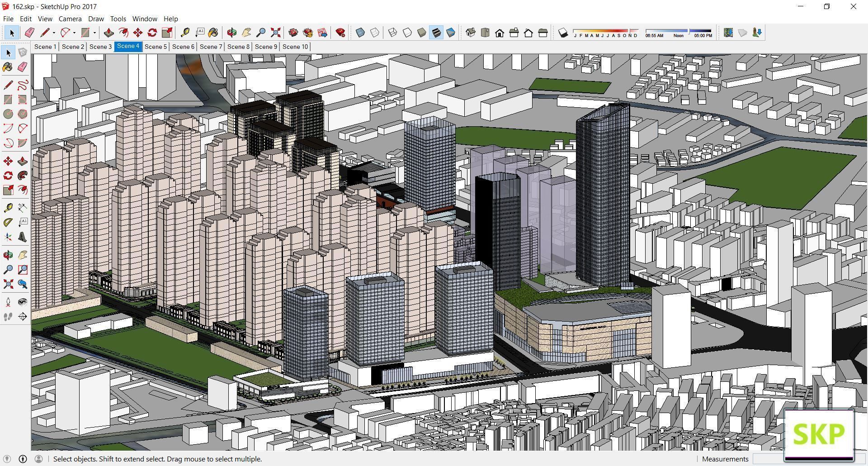Open the Tools menu
This screenshot has height=466, width=868.
pyautogui.click(x=118, y=19)
